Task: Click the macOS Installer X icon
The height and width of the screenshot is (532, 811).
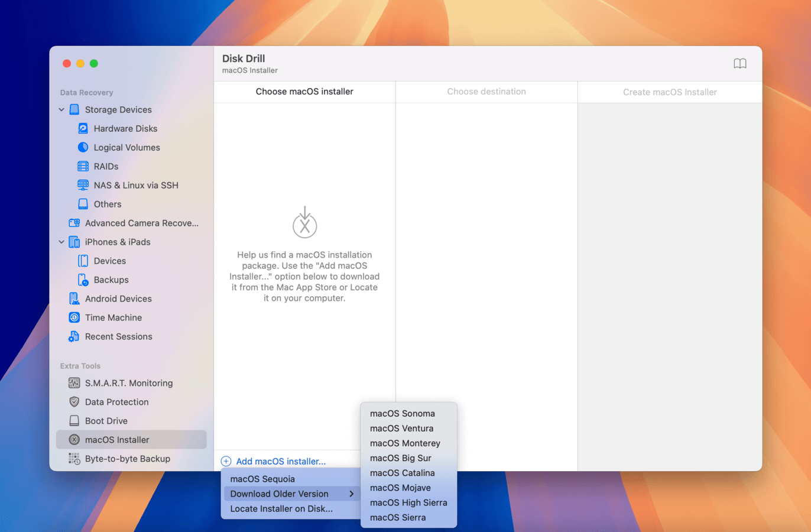Action: (74, 440)
